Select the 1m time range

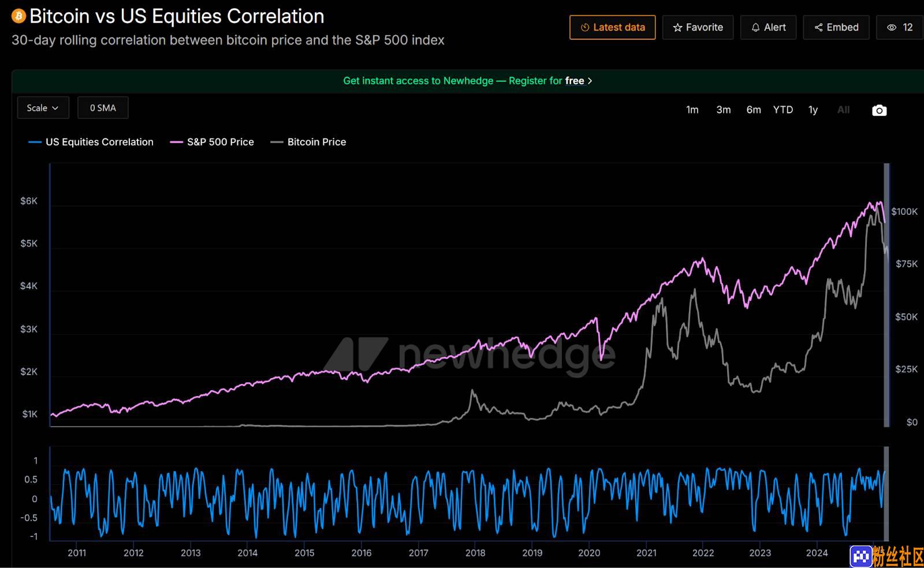[692, 110]
